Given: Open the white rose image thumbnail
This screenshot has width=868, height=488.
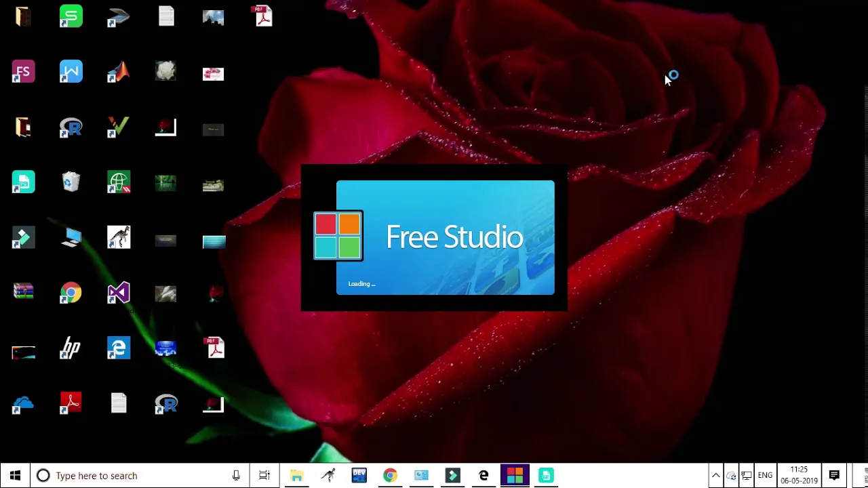Looking at the screenshot, I should pos(165,71).
